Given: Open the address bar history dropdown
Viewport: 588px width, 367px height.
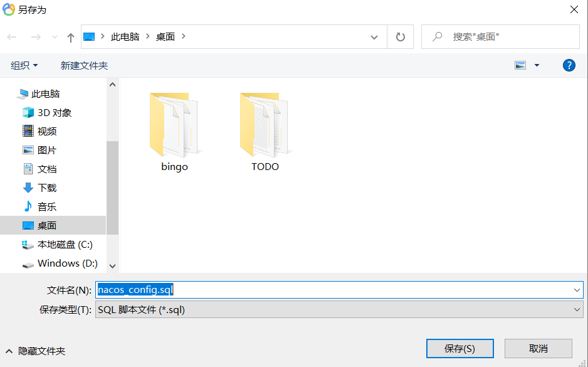Looking at the screenshot, I should tap(374, 37).
